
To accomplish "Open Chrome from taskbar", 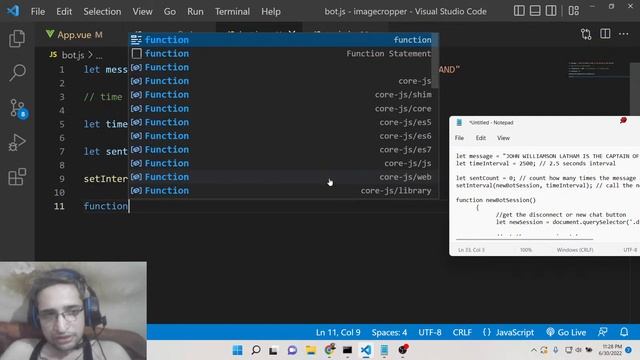I will 329,350.
